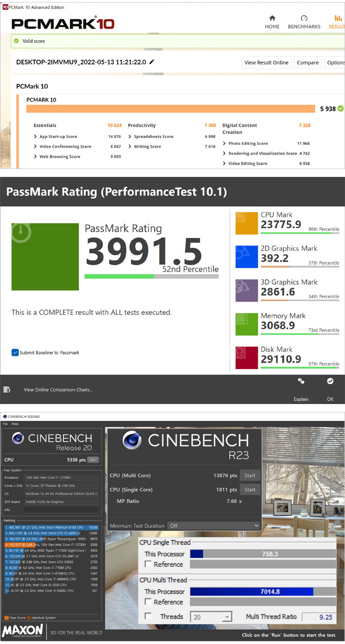Click the View Result Online button
This screenshot has height=644, width=345.
coord(266,63)
